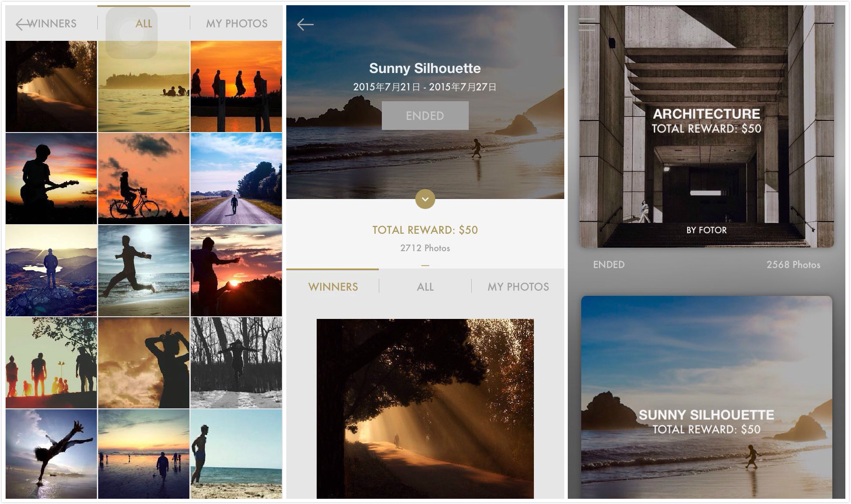Click the 2568 Photos count label
The height and width of the screenshot is (504, 851).
[x=793, y=265]
